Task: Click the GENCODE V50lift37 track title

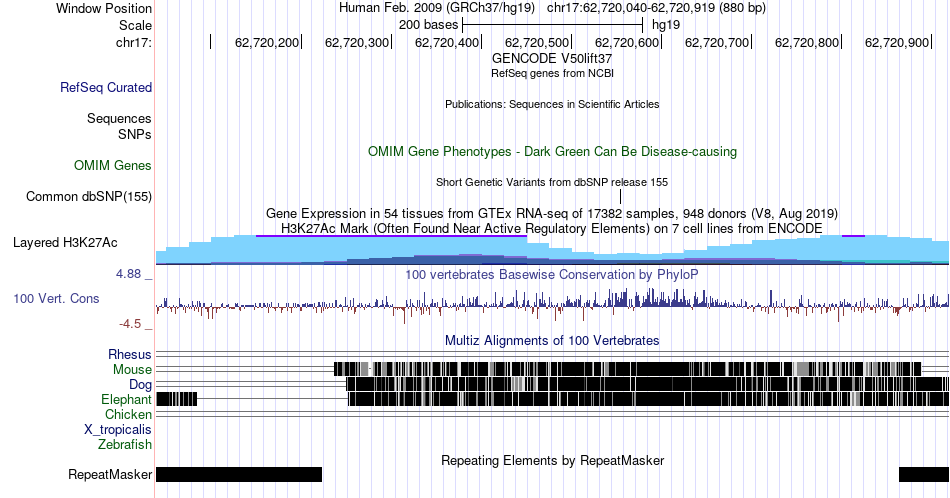Action: click(x=552, y=59)
